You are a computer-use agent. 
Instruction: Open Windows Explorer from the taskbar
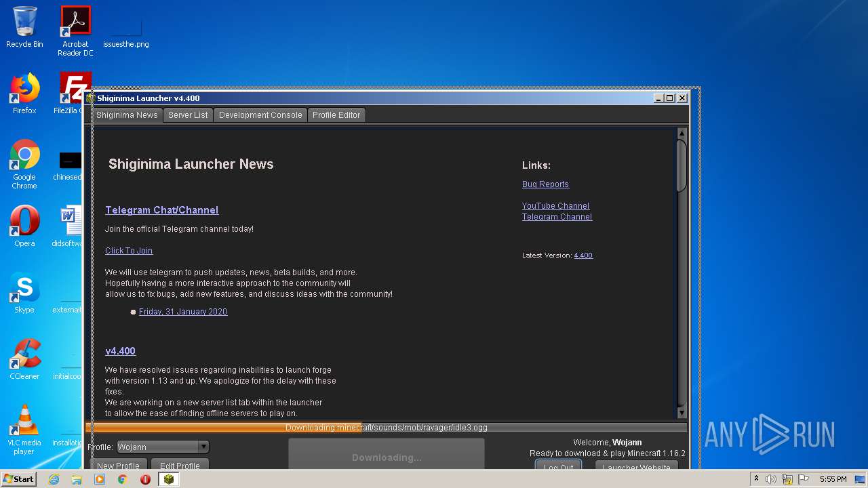pos(77,479)
